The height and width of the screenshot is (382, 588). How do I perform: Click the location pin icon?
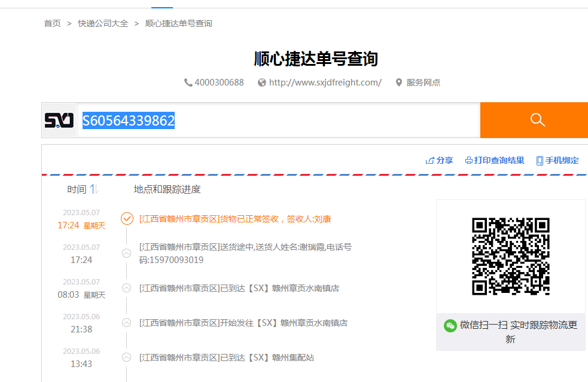pos(399,82)
